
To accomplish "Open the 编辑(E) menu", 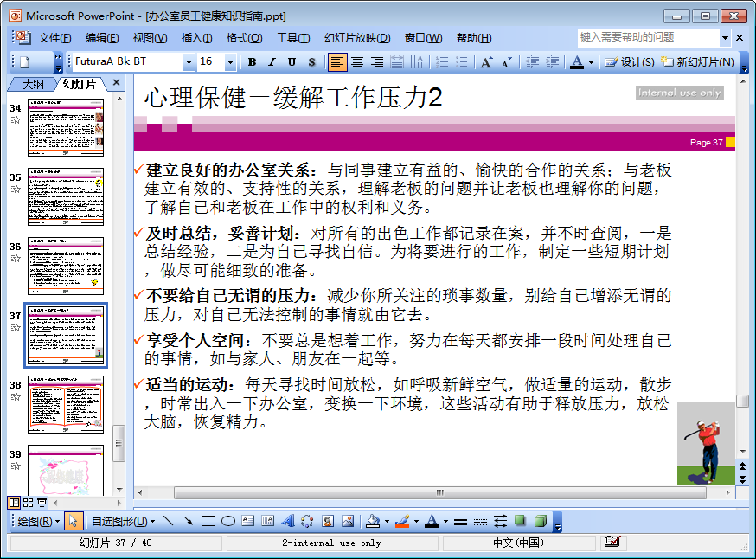I will (102, 37).
